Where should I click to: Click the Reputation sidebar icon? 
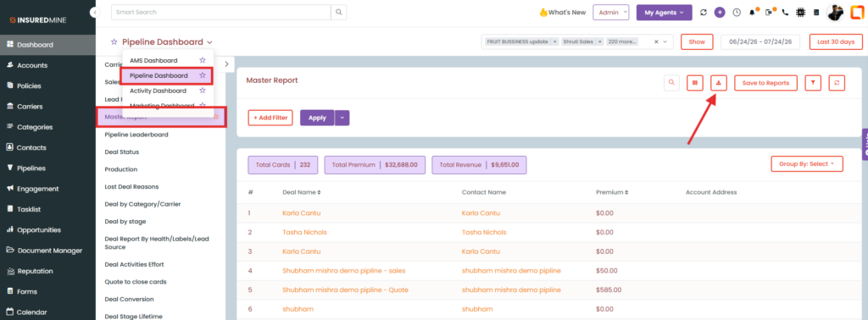[10, 271]
